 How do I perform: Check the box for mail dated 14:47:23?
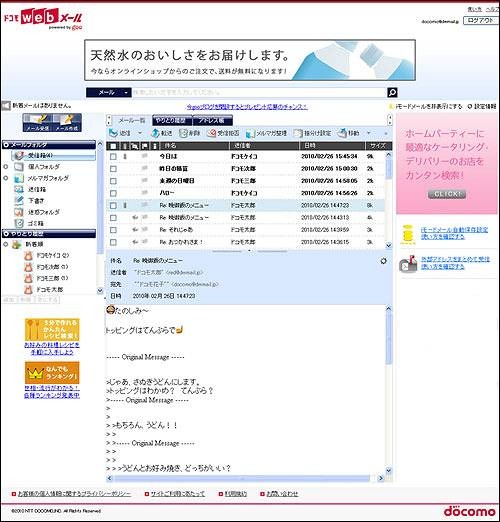pos(113,205)
